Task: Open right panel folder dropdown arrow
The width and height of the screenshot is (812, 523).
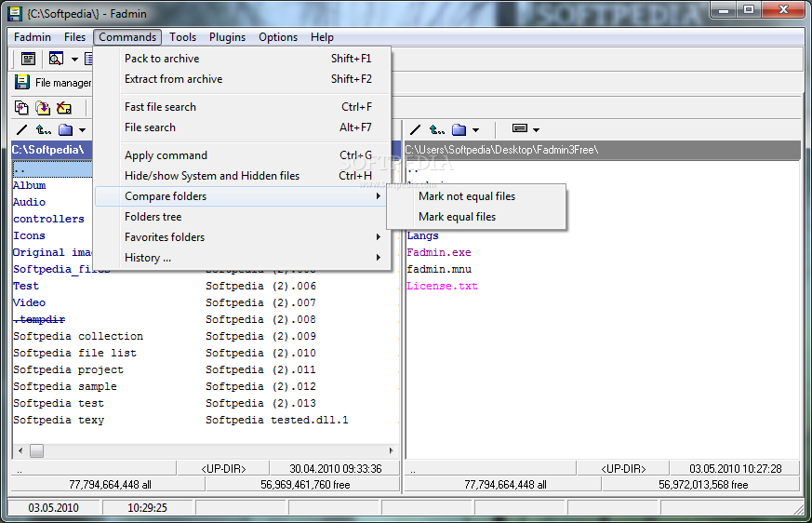Action: tap(475, 130)
